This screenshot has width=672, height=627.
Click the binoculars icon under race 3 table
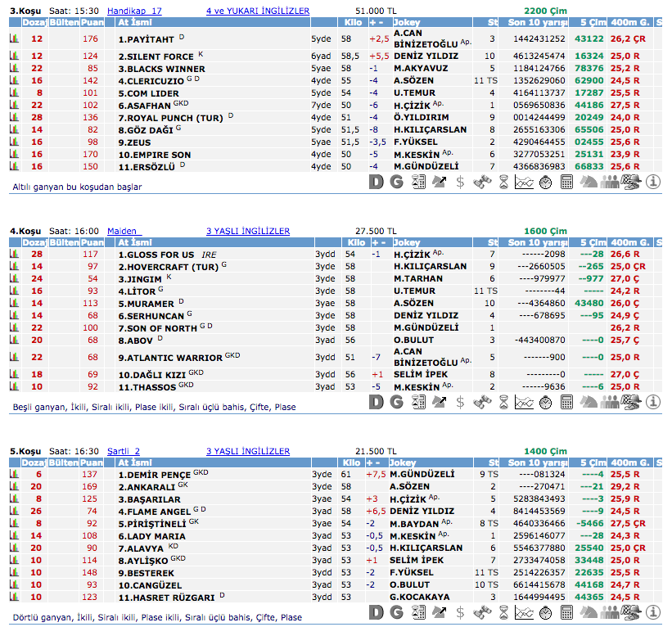(482, 183)
